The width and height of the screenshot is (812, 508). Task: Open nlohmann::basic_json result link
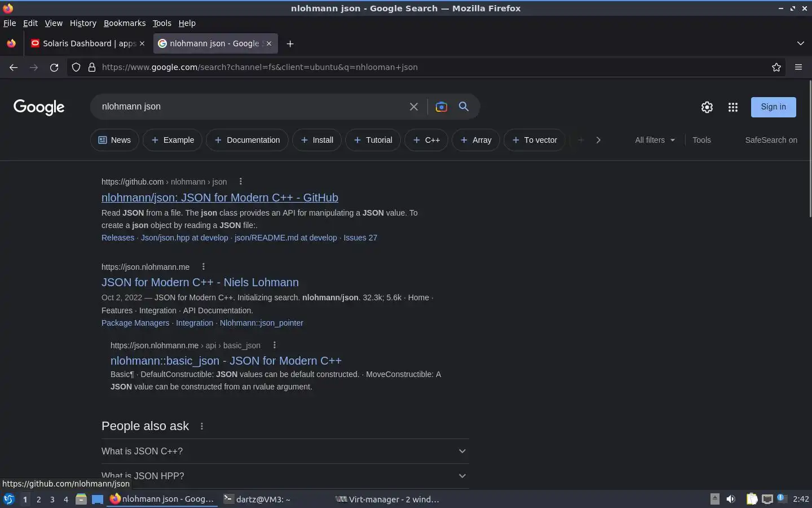(x=226, y=361)
